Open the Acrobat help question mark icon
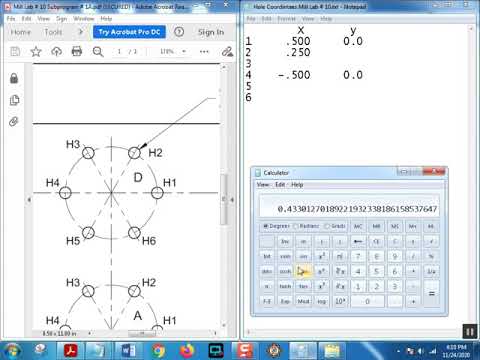The height and width of the screenshot is (360, 480). (179, 32)
